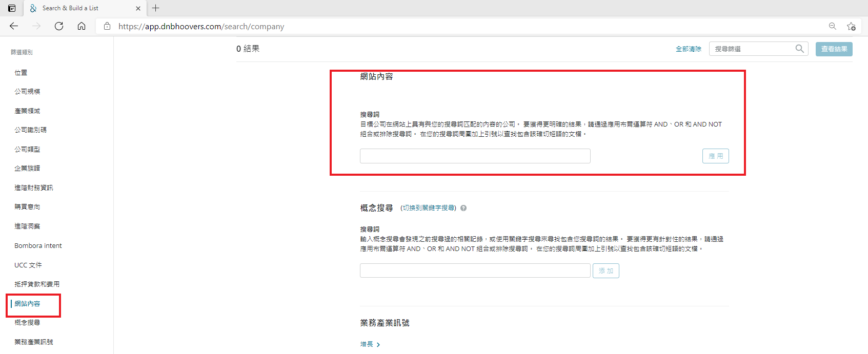This screenshot has width=868, height=354.
Task: Open UCC 文件 filter category
Action: [28, 265]
